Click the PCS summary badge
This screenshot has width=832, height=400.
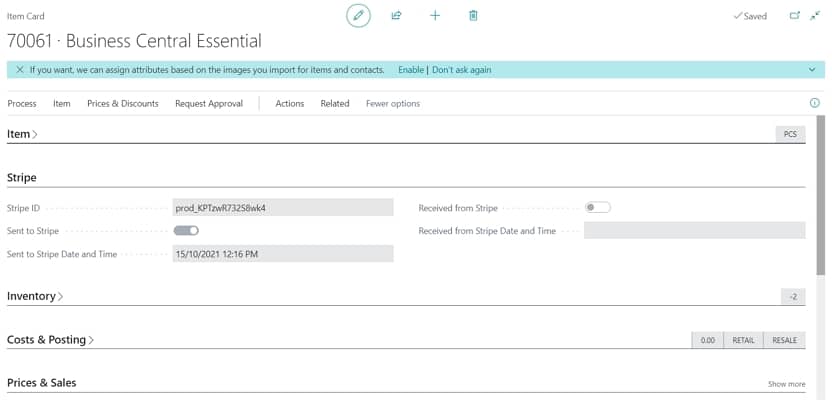(790, 134)
